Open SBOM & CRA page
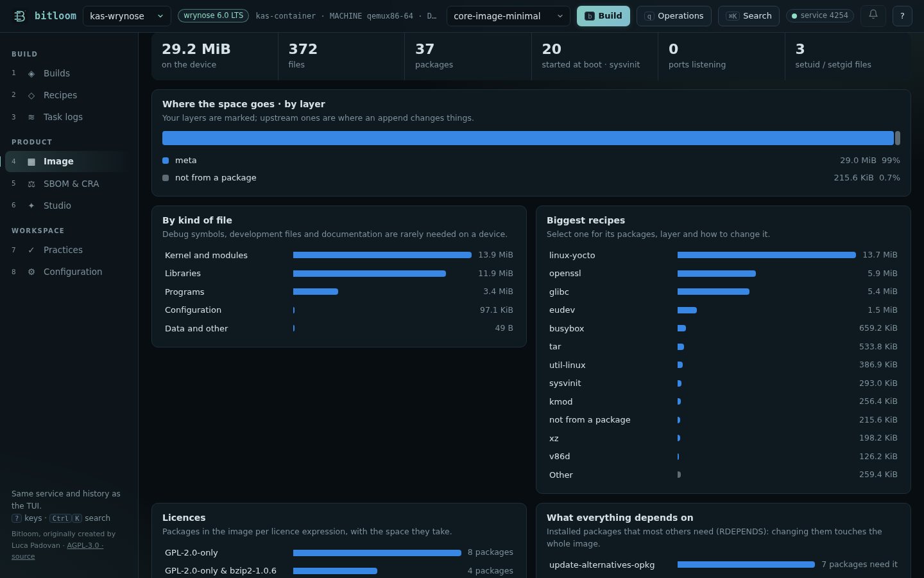The image size is (924, 578). click(x=69, y=184)
